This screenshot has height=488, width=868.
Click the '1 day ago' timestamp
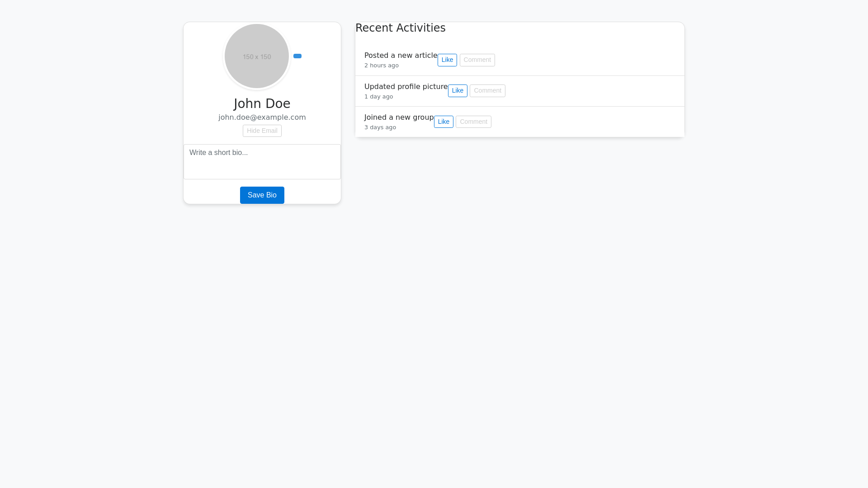coord(378,97)
